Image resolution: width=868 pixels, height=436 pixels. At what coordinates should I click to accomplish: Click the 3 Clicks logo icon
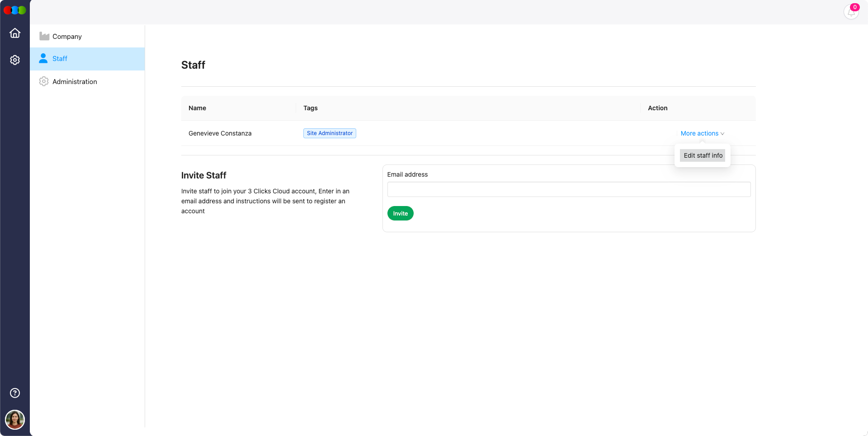15,10
